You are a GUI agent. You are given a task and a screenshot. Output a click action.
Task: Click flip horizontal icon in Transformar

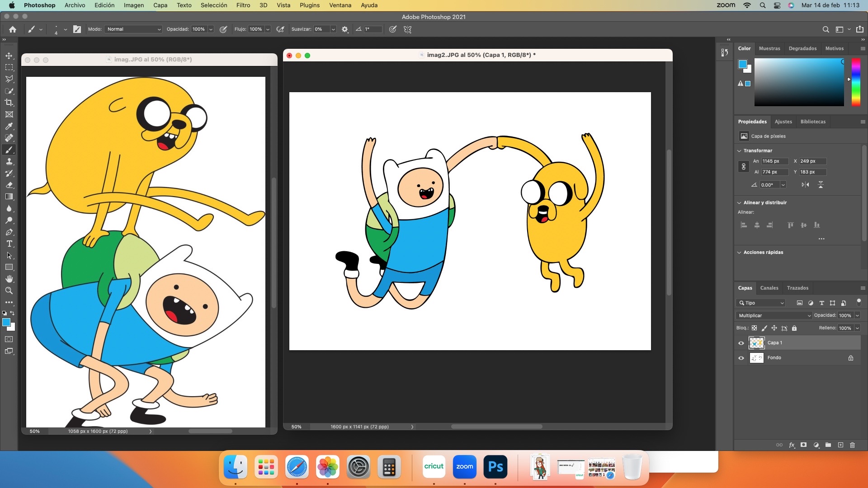click(805, 184)
